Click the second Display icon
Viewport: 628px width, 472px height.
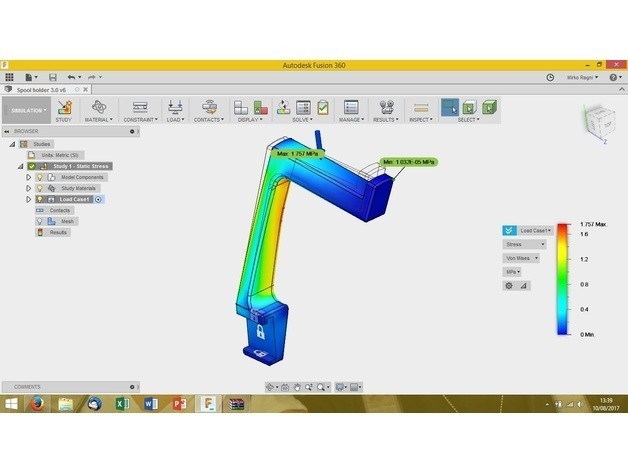[260, 107]
